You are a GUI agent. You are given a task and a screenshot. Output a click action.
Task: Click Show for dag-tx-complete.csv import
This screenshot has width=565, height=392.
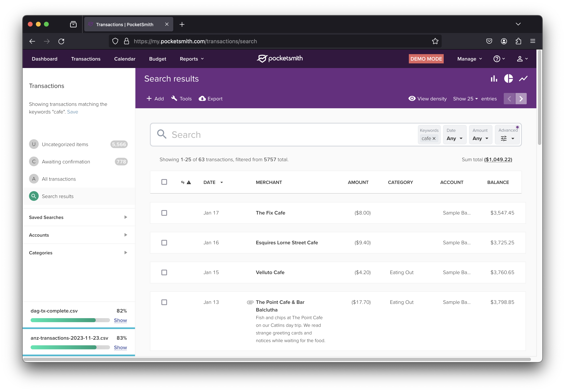[120, 320]
